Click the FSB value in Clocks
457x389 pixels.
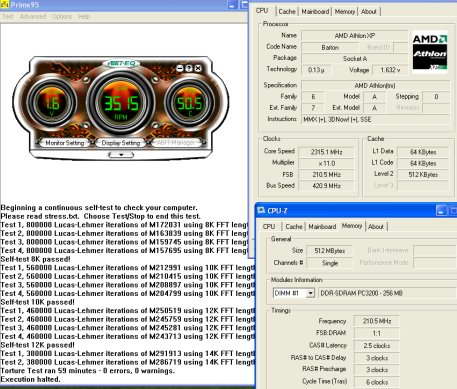[326, 175]
